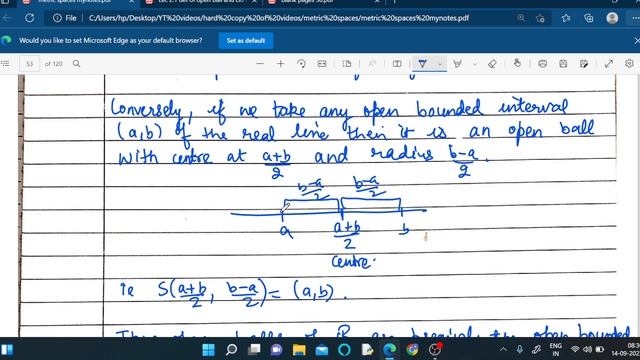
Task: Click the Save as icon
Action: coord(584,64)
